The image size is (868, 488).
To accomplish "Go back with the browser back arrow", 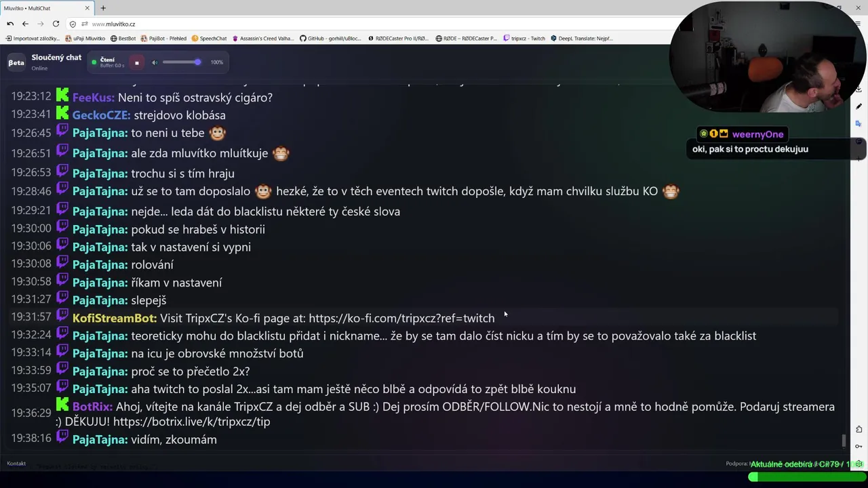I will point(25,24).
